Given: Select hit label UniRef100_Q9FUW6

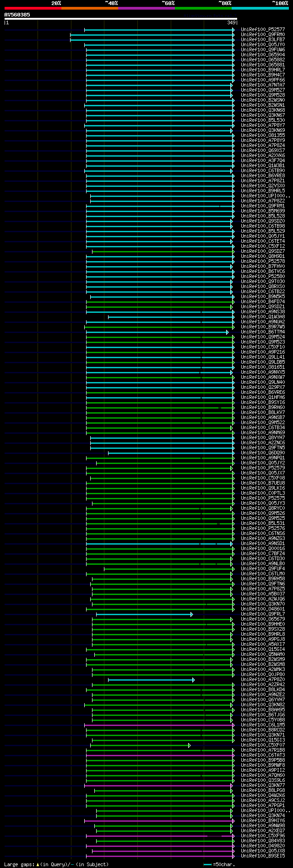Looking at the screenshot, I should point(263,49).
